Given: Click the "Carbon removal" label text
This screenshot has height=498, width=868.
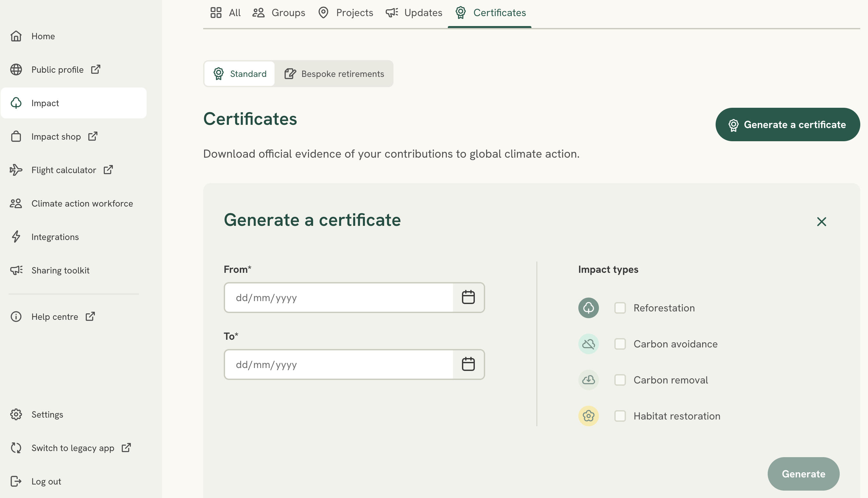Looking at the screenshot, I should [671, 380].
